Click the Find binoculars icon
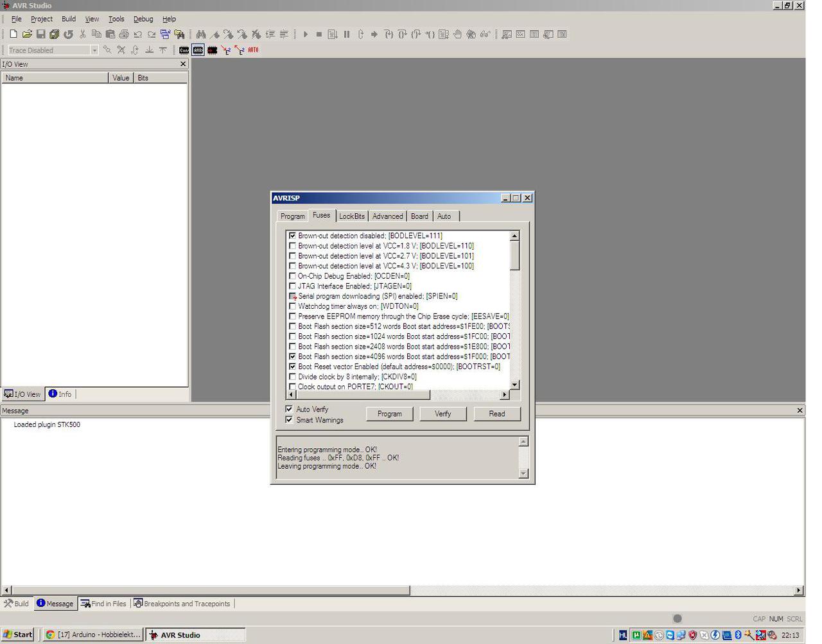 pyautogui.click(x=201, y=35)
